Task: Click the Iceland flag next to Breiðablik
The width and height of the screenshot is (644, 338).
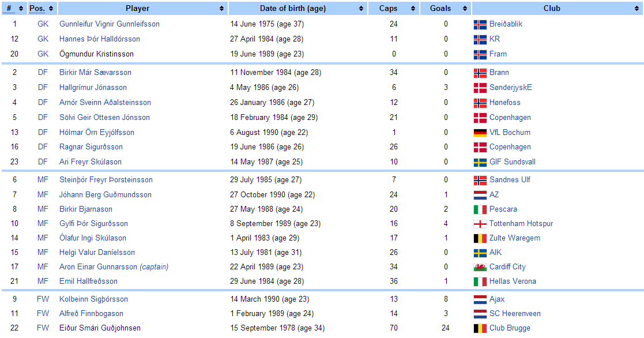Action: click(480, 25)
